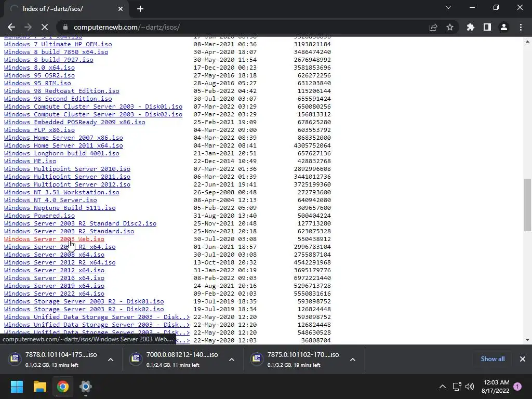The height and width of the screenshot is (399, 532).
Task: Click the scrollbar down arrow
Action: pyautogui.click(x=527, y=340)
